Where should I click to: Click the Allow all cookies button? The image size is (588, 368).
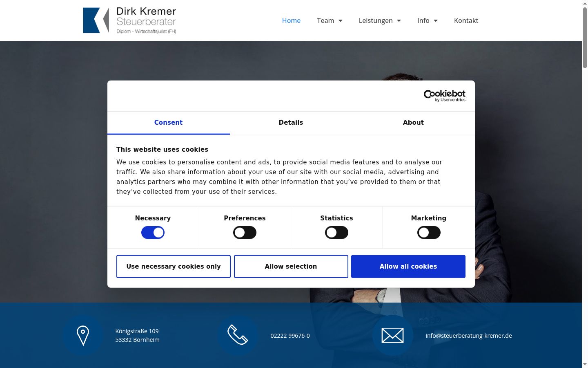click(408, 267)
